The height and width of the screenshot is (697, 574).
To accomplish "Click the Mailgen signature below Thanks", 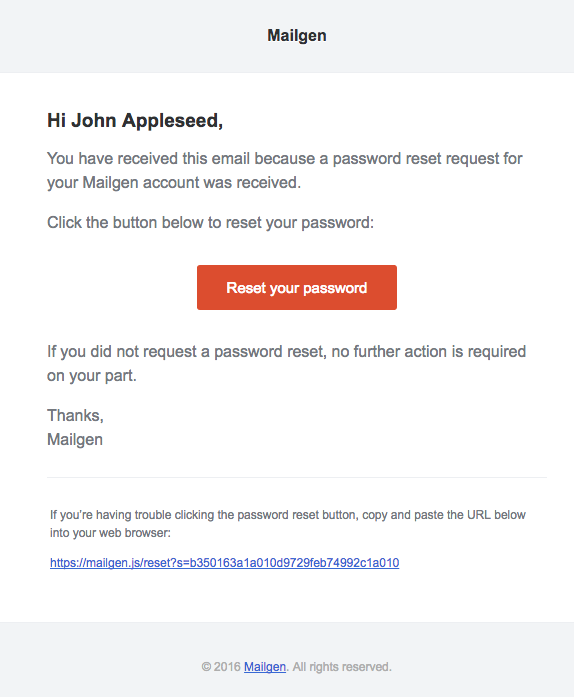I will [x=75, y=440].
